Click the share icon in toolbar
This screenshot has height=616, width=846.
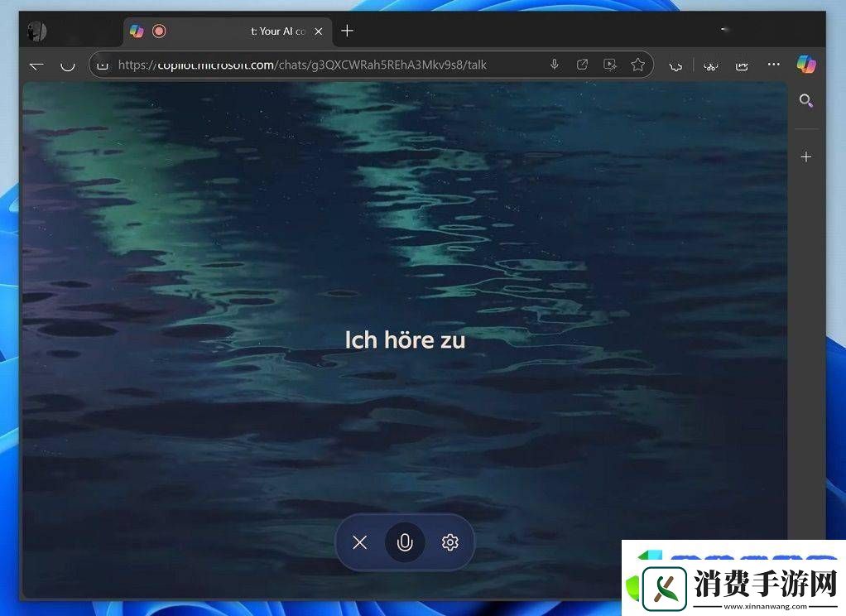(742, 65)
